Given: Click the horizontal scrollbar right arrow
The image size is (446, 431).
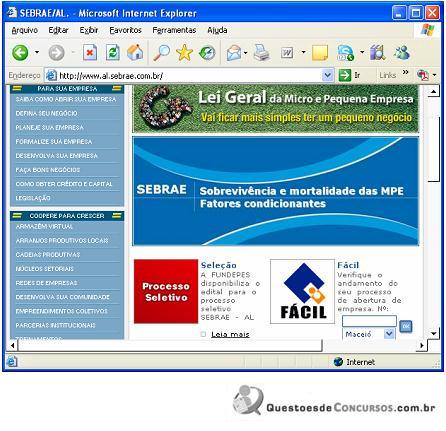Looking at the screenshot, I should pos(422,345).
